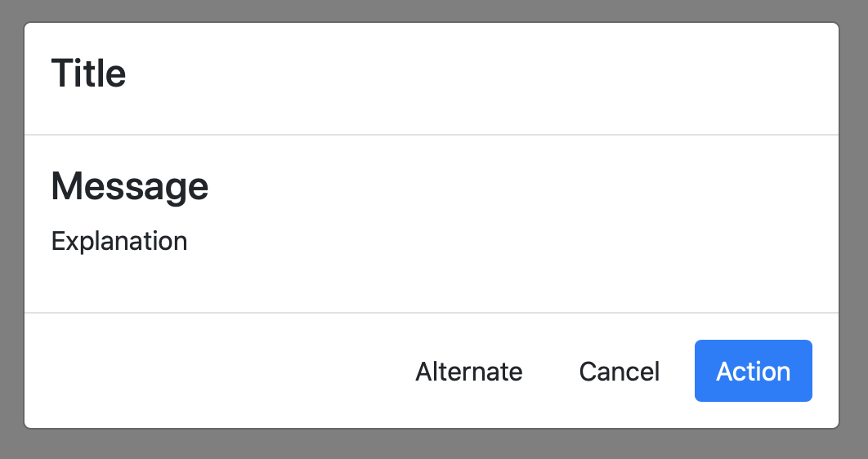This screenshot has width=868, height=459.
Task: Dismiss the dialog via Cancel
Action: point(619,372)
